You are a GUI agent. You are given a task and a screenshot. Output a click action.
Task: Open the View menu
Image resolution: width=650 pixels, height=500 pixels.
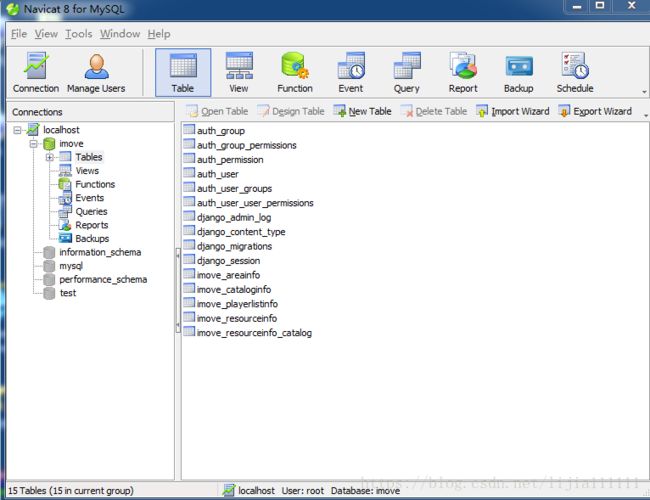click(x=46, y=34)
